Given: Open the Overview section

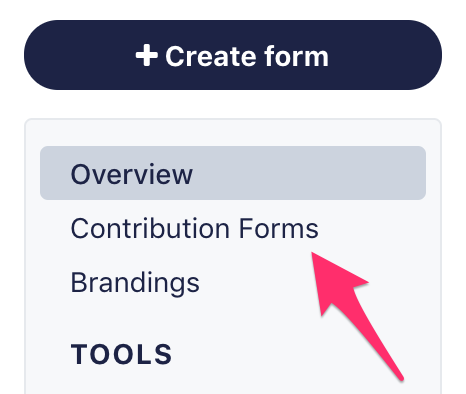Looking at the screenshot, I should 233,173.
